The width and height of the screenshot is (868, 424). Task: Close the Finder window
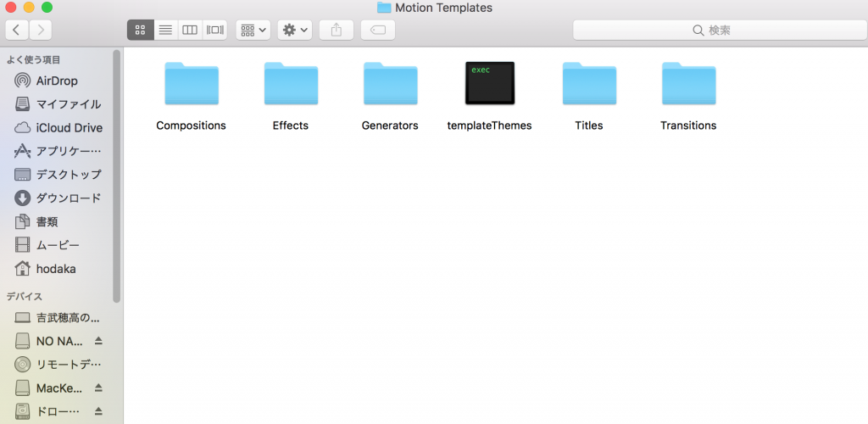coord(10,8)
